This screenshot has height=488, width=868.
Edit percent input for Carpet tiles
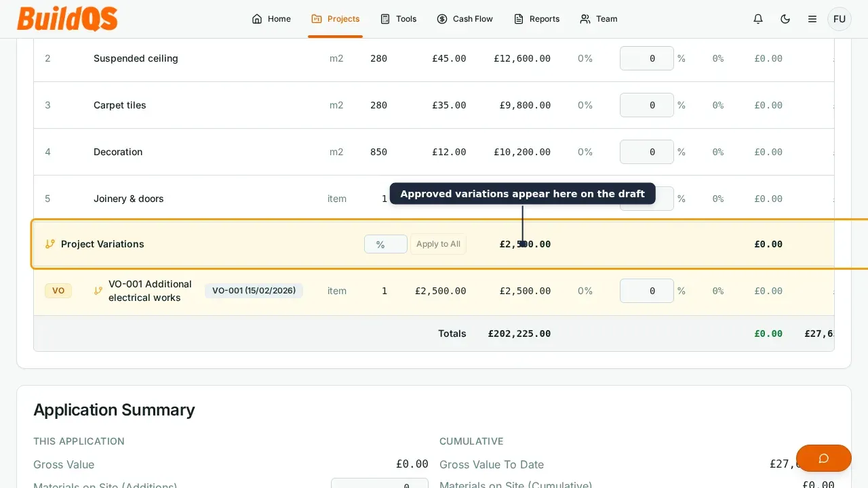point(647,105)
